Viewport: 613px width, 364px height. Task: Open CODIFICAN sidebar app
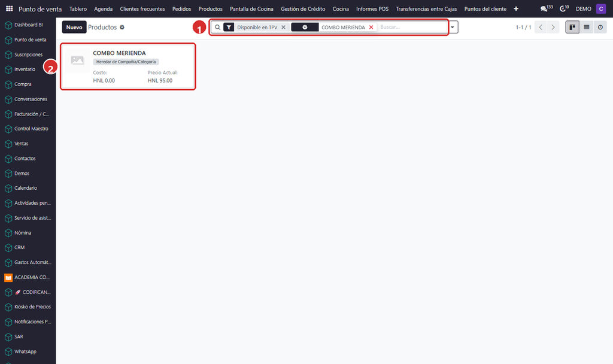[28, 292]
